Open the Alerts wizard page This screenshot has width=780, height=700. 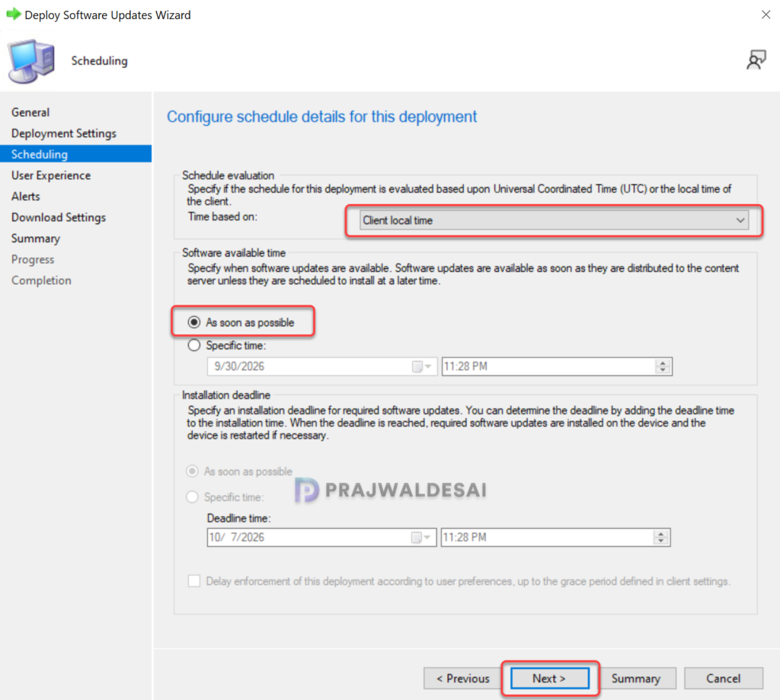coord(25,197)
